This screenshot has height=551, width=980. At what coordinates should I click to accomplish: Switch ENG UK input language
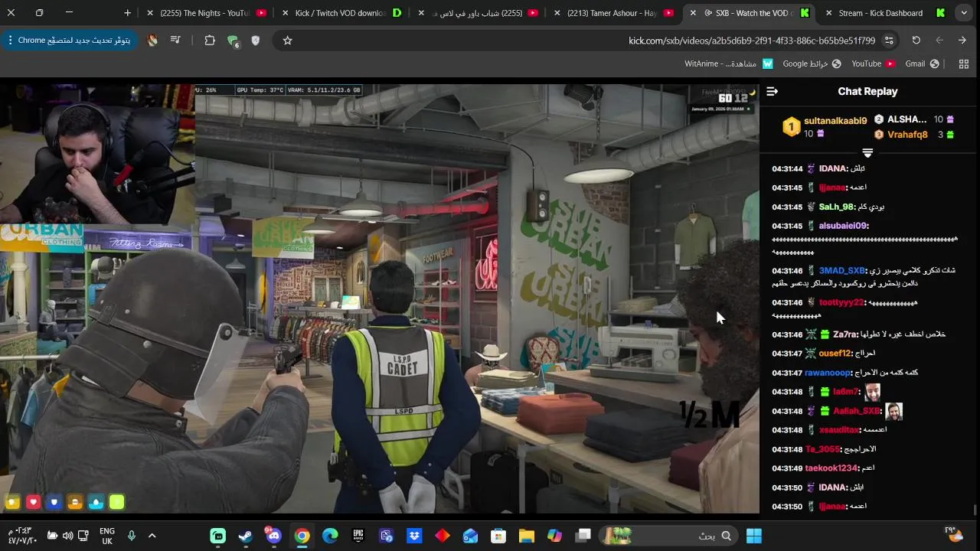click(107, 536)
